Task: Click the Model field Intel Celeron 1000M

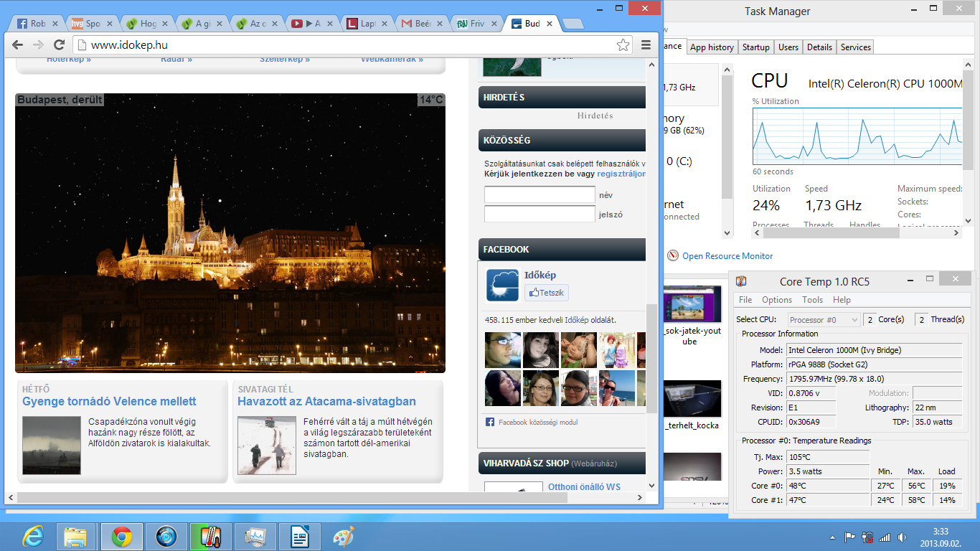Action: pos(874,350)
